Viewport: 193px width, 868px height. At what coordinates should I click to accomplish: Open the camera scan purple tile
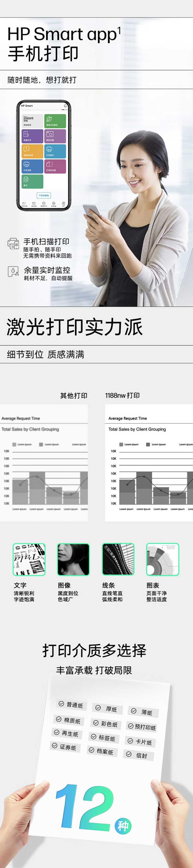(55, 136)
